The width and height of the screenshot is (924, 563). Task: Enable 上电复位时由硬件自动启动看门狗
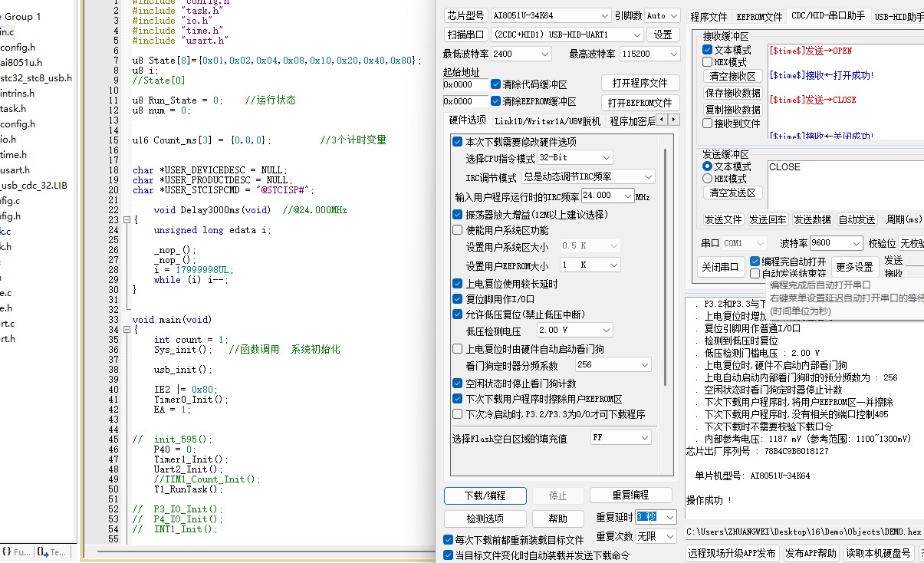458,349
